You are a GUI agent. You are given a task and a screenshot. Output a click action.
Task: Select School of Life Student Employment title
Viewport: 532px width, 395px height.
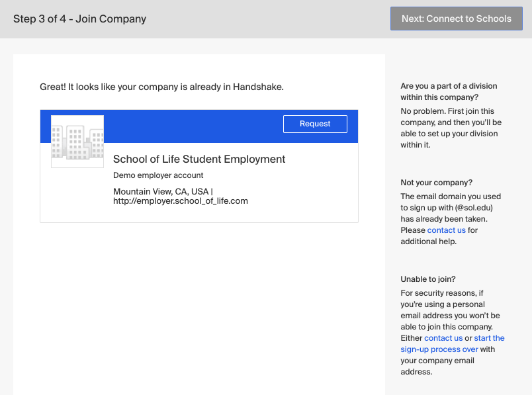click(x=199, y=159)
